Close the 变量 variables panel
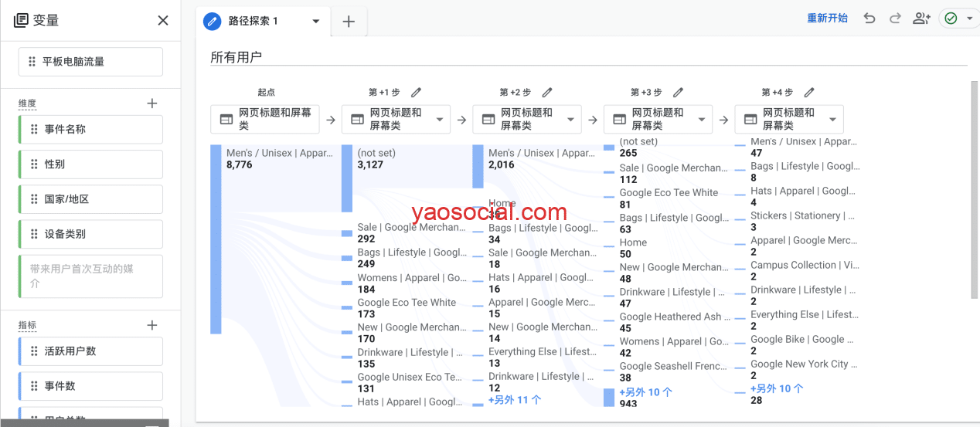 tap(163, 21)
